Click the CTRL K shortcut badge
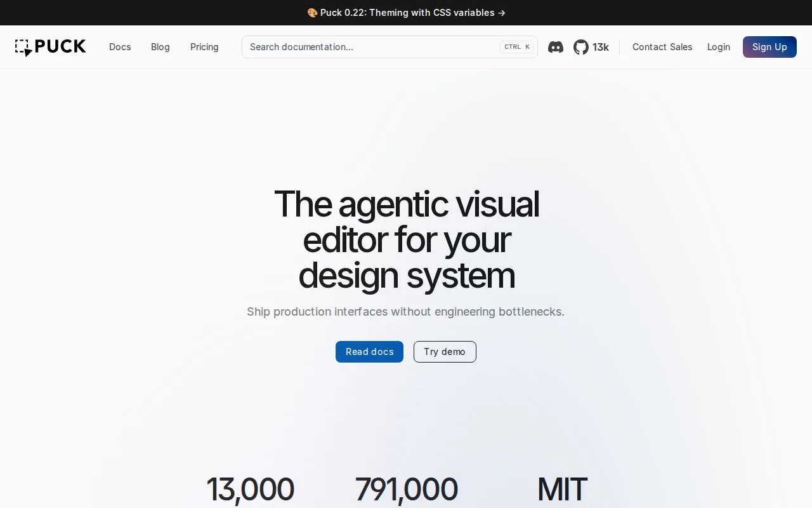 tap(517, 47)
